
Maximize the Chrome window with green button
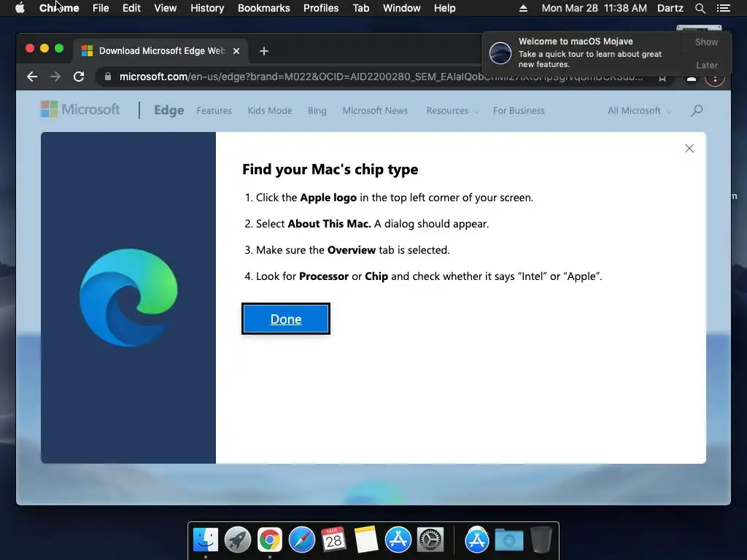coord(59,48)
